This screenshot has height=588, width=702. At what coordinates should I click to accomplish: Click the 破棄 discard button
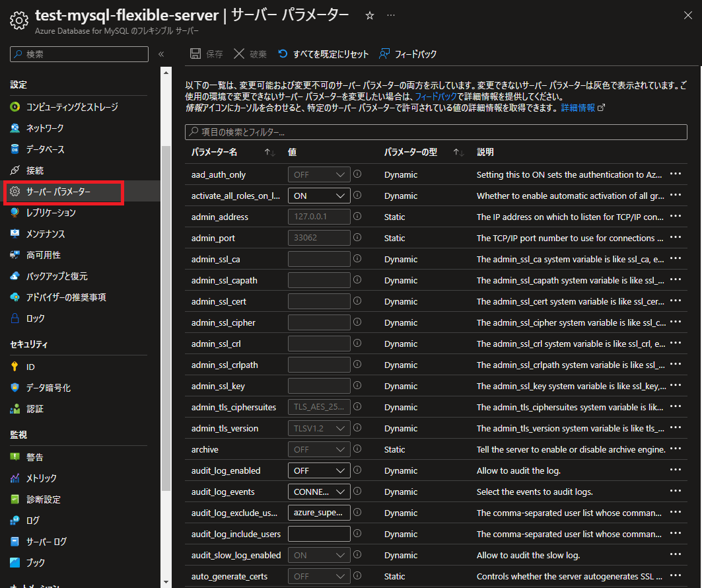250,54
